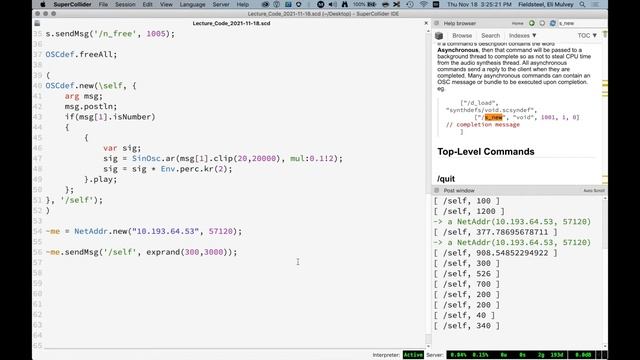Screen dimensions: 640x360
Task: Click the Wi-Fi icon in menu bar
Action: (424, 4)
